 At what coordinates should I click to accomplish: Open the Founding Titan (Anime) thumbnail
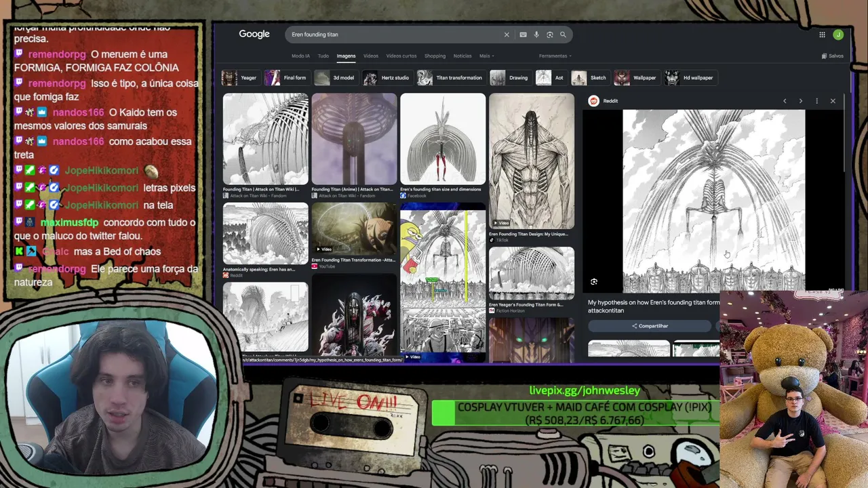pos(354,139)
